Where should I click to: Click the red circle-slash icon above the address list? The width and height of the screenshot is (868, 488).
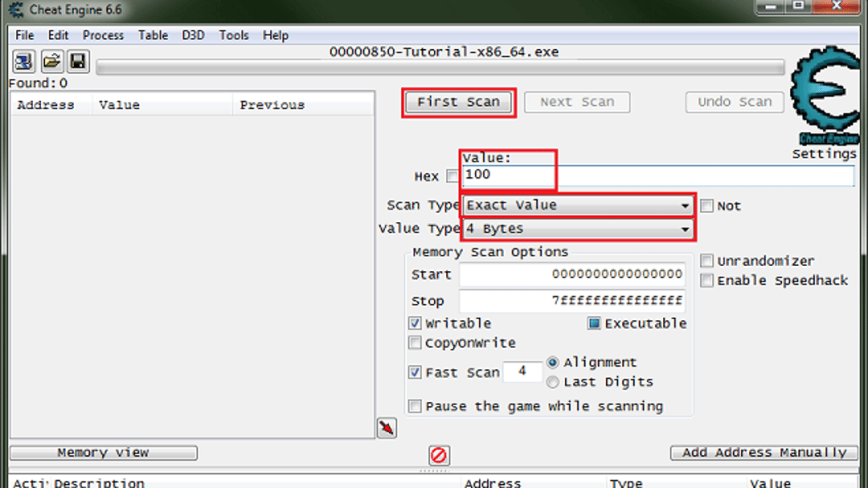437,454
